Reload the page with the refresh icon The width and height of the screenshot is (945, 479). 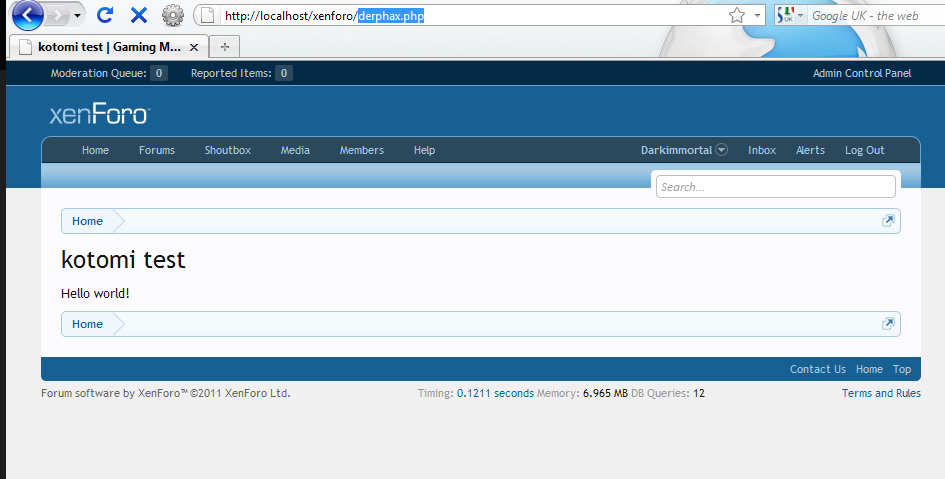pos(104,15)
